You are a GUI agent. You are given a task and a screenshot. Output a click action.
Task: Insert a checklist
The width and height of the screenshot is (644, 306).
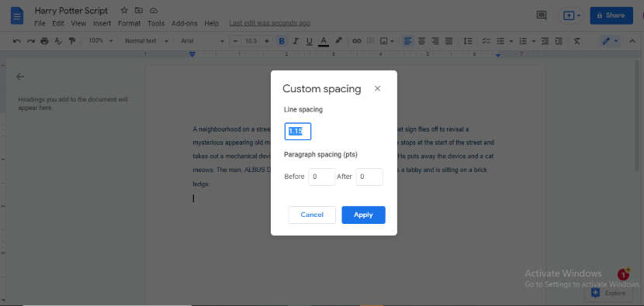(x=486, y=41)
